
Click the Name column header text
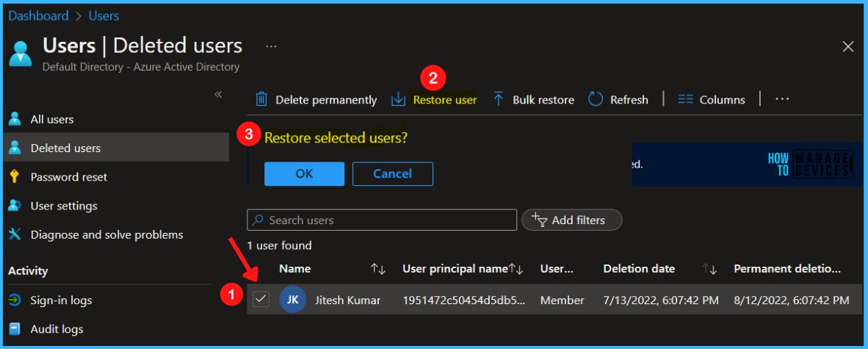point(294,269)
